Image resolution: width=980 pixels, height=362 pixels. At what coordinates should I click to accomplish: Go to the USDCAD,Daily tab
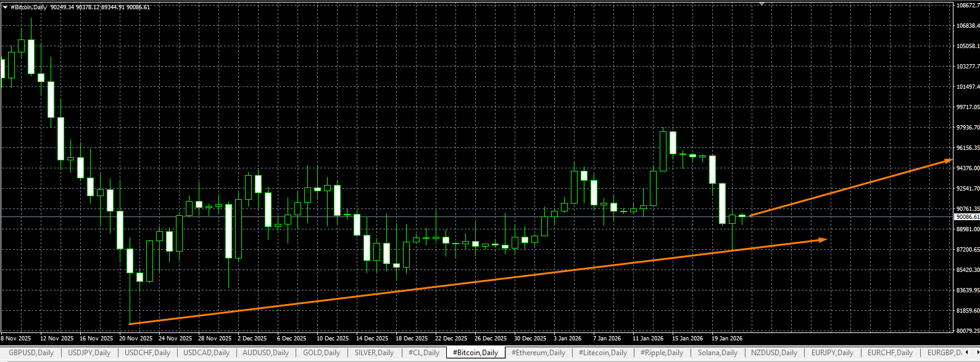coord(206,353)
